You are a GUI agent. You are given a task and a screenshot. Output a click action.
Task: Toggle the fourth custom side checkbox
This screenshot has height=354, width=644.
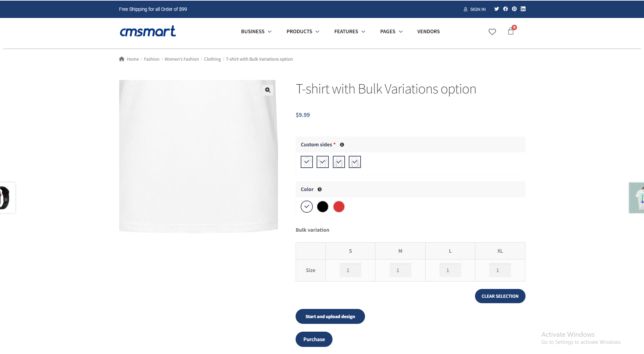(355, 162)
